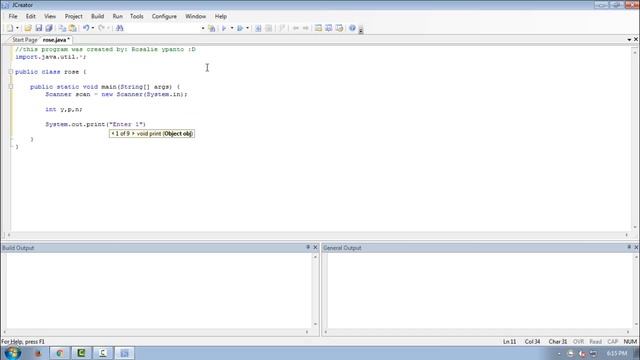
Task: Close the General Output panel
Action: pyautogui.click(x=636, y=247)
